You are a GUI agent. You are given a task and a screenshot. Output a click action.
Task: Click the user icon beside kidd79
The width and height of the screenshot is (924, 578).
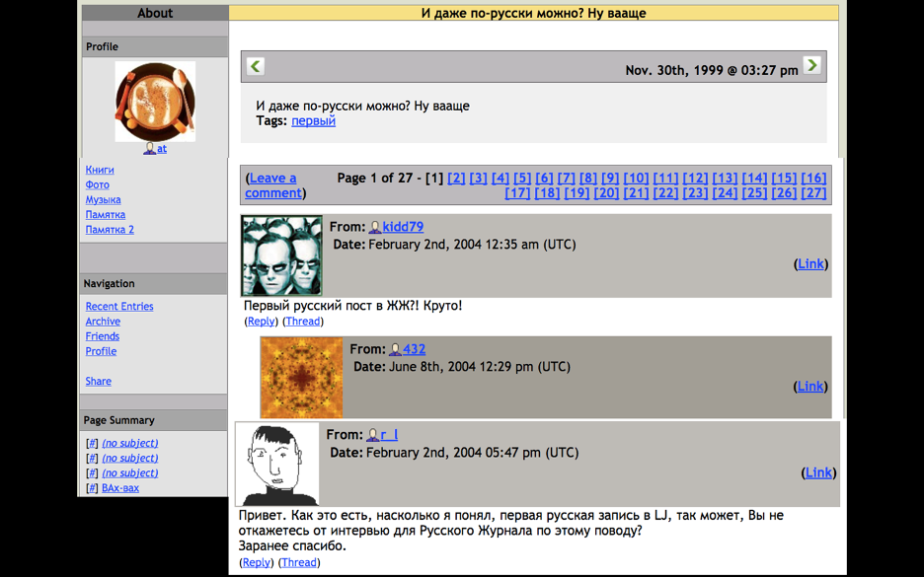click(x=375, y=228)
